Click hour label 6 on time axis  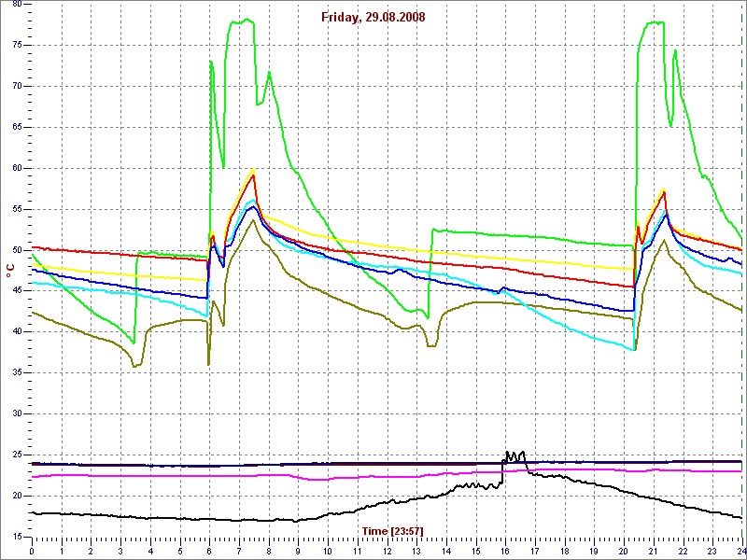[x=209, y=553]
